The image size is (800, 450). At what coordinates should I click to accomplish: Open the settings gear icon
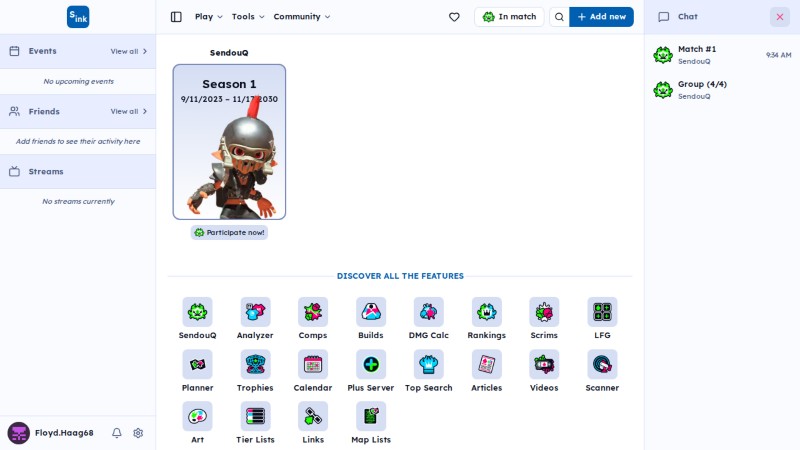click(x=138, y=433)
